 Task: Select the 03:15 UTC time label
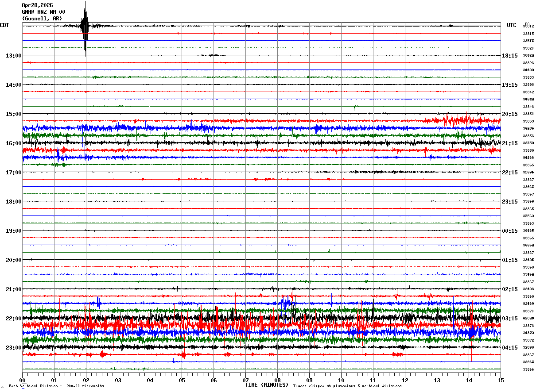click(510, 319)
